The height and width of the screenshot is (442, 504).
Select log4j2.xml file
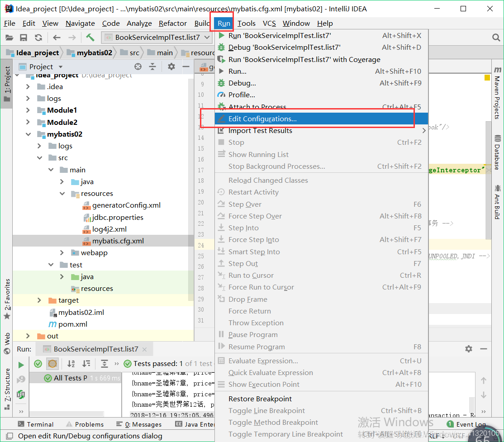point(109,229)
